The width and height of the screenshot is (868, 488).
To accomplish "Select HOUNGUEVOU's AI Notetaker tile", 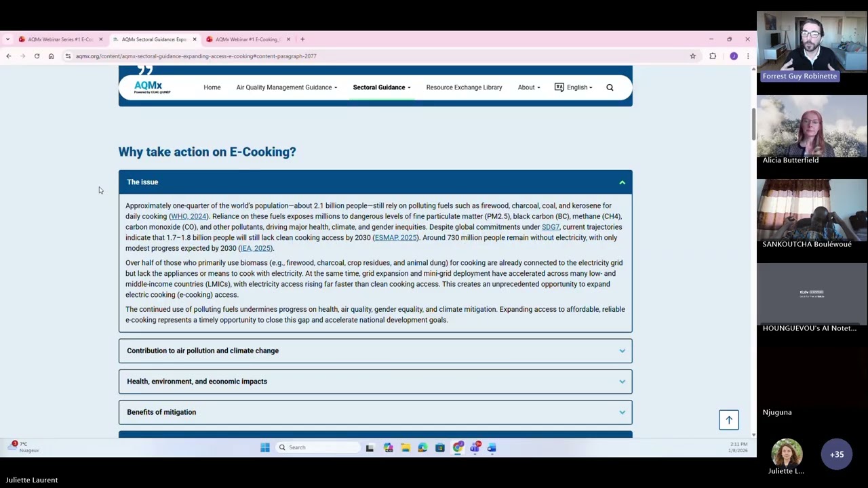I will coord(812,298).
